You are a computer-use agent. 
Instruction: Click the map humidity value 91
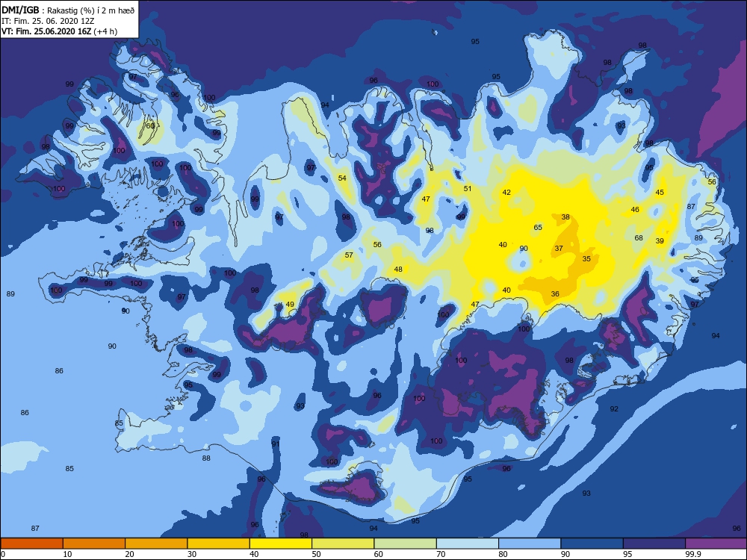coord(276,444)
